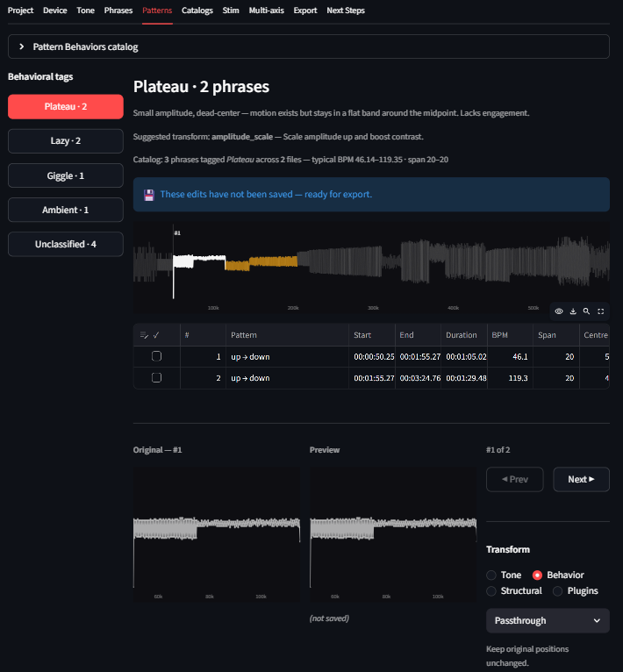Choose the Structural transform radio option

pyautogui.click(x=491, y=591)
